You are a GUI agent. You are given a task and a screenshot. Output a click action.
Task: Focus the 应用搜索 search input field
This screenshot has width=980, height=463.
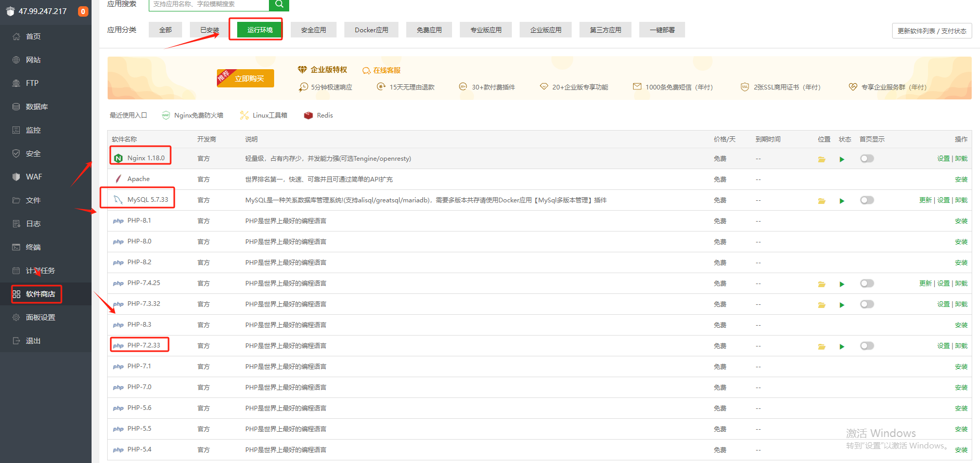[209, 4]
